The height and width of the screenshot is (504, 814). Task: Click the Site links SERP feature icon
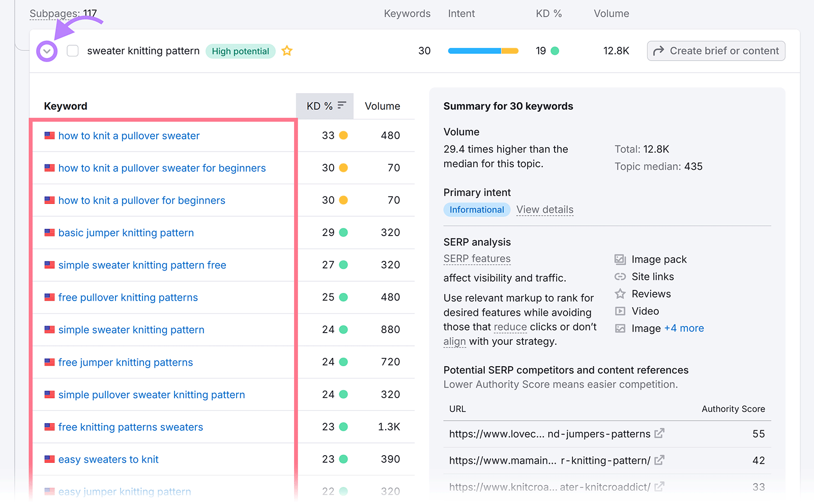click(620, 277)
